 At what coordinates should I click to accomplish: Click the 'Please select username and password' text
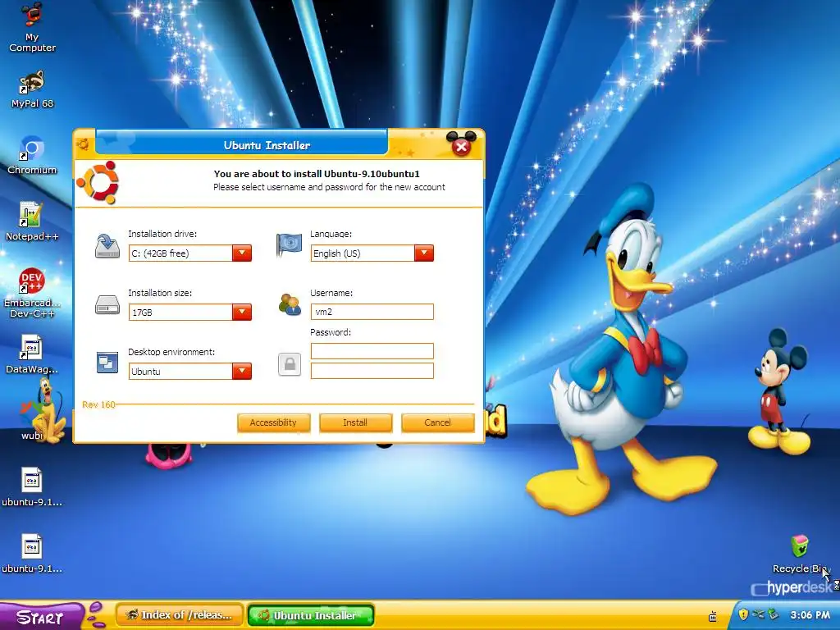pyautogui.click(x=329, y=187)
